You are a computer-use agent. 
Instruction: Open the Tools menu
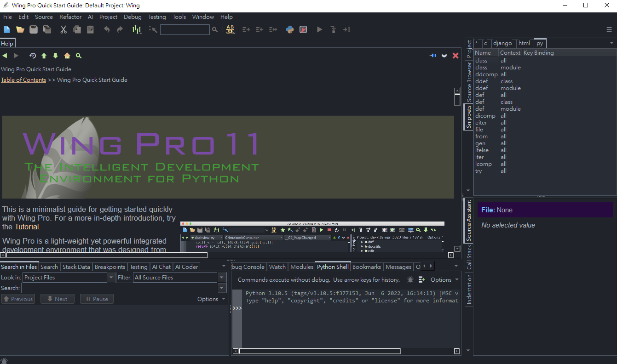pos(179,17)
